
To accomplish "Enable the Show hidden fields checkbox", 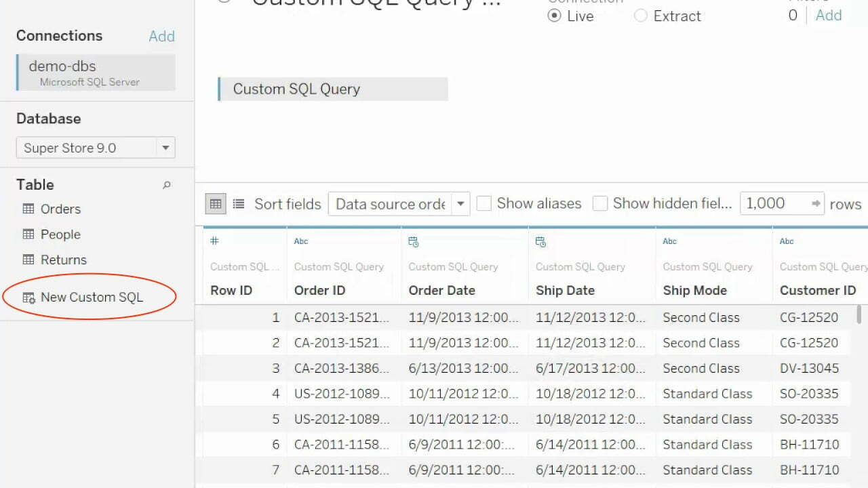I will tap(600, 203).
